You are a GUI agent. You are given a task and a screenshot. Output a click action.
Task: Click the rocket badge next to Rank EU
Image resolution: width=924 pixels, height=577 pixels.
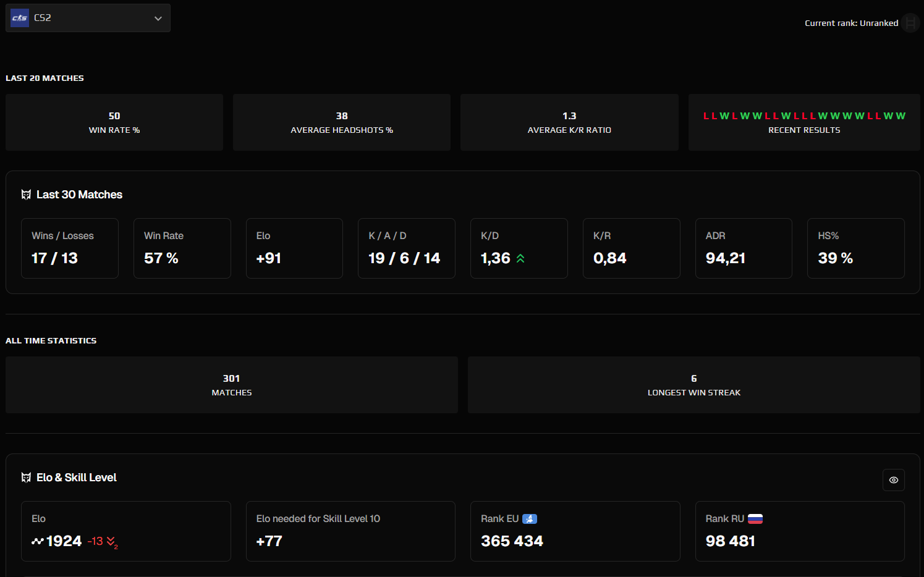530,518
